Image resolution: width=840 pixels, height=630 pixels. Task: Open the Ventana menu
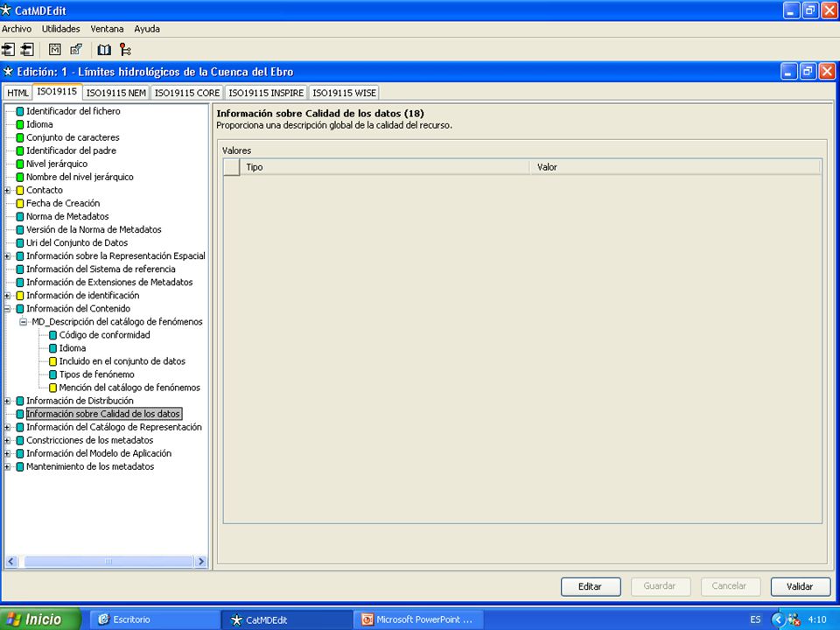coord(107,29)
